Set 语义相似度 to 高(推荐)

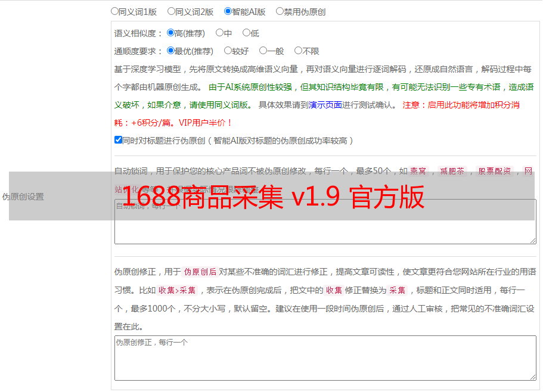click(170, 33)
